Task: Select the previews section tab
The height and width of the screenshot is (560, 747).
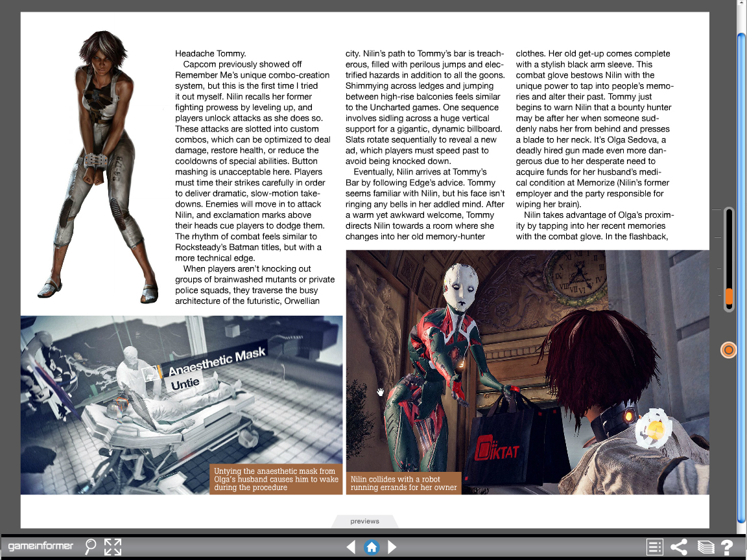Action: tap(364, 521)
